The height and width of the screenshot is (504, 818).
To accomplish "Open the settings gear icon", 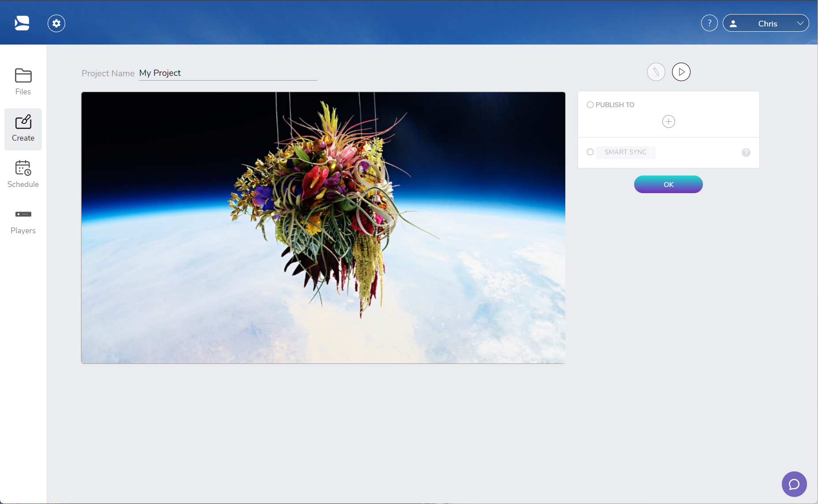I will 56,23.
